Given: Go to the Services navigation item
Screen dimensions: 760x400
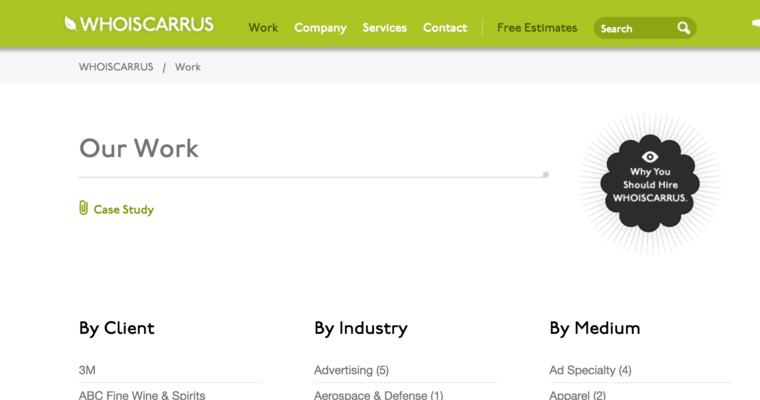Looking at the screenshot, I should (384, 28).
